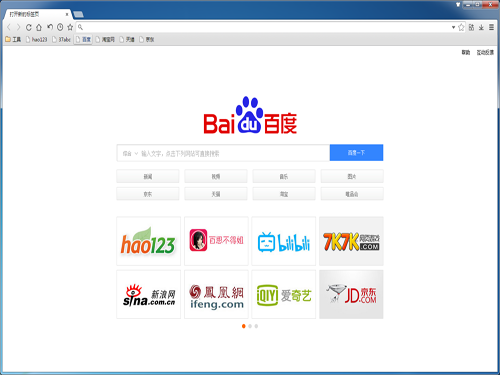Viewport: 500px width, 375px height.
Task: Open the history clock icon
Action: (x=60, y=27)
